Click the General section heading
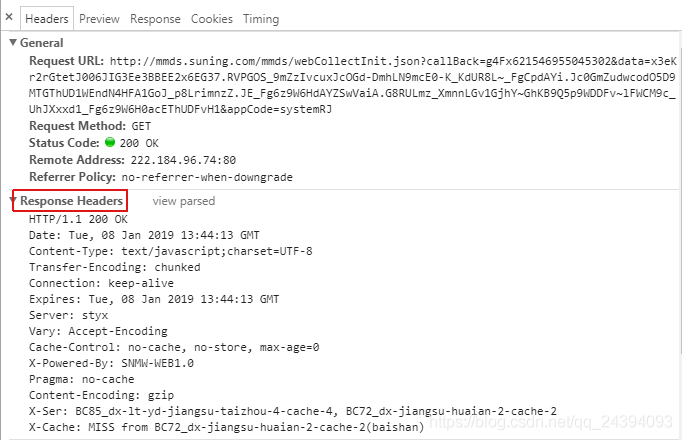The image size is (682, 440). click(41, 43)
